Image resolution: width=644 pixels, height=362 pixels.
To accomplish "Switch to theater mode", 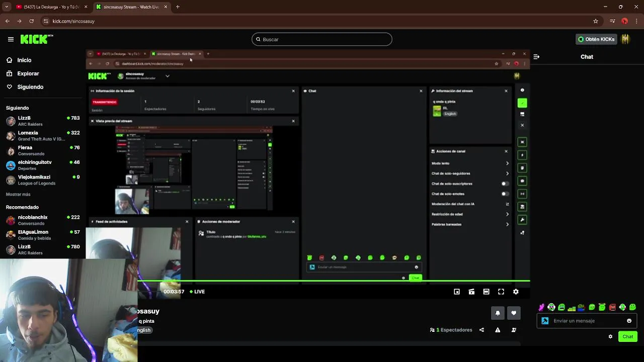I will click(x=486, y=292).
